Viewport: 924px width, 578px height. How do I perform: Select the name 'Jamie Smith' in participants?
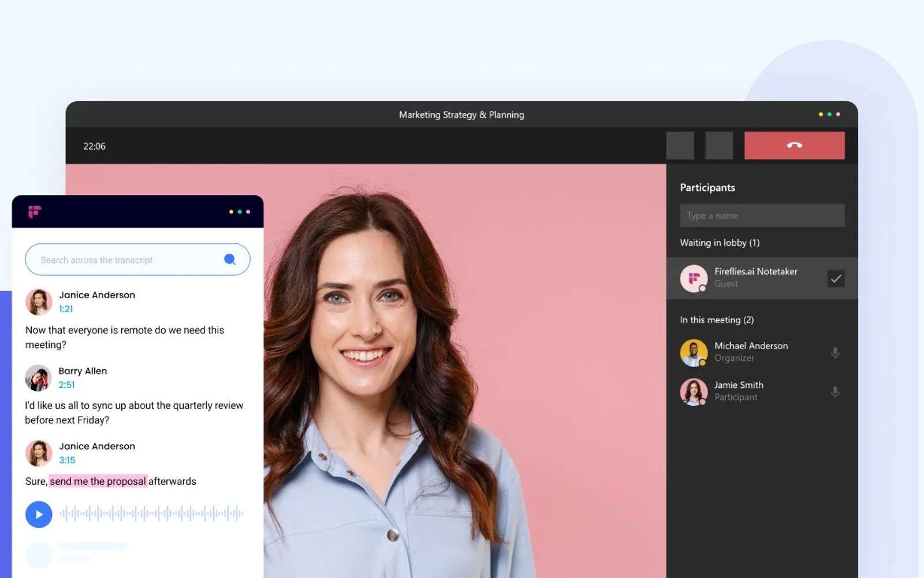point(739,385)
